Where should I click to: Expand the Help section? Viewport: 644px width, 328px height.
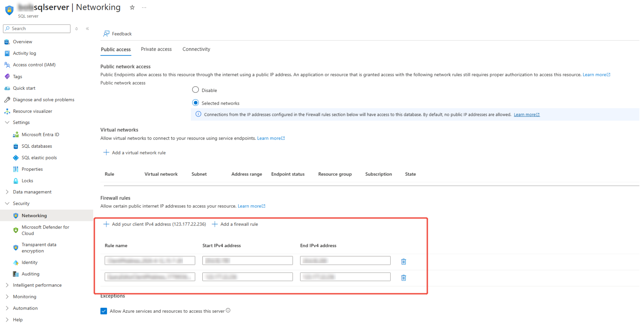tap(7, 320)
